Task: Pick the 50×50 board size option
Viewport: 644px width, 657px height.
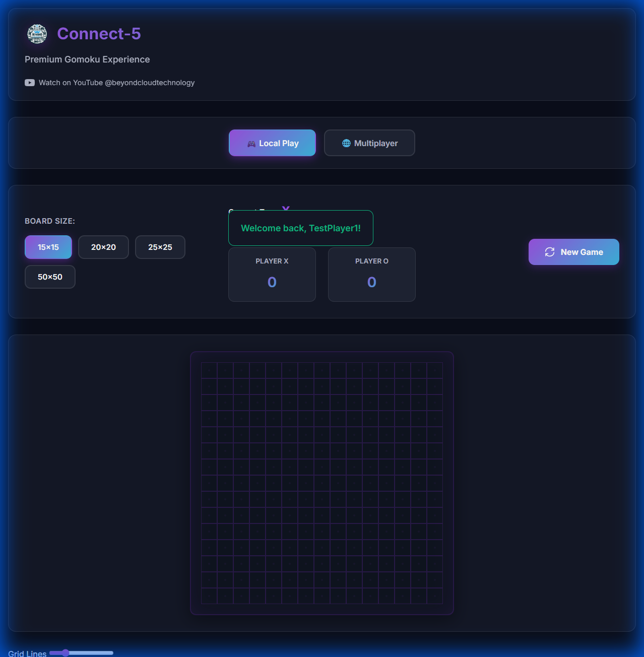Action: (50, 277)
